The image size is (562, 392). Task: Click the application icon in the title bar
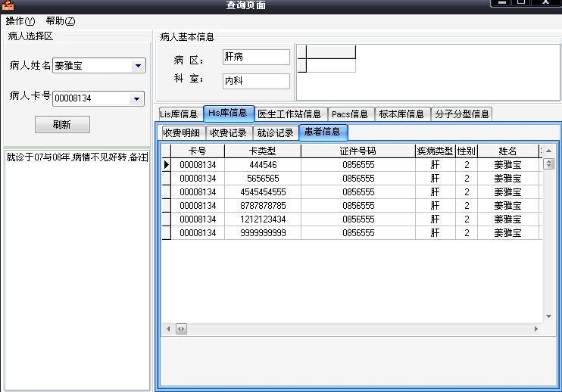point(8,5)
